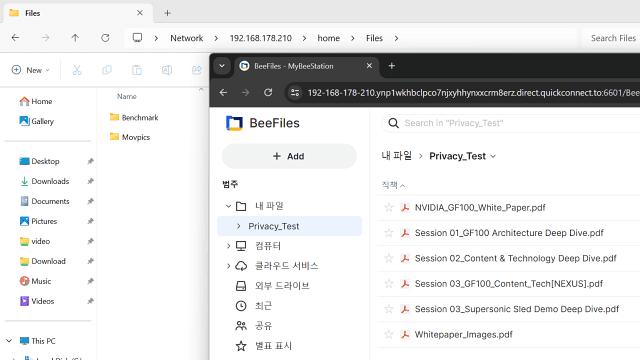This screenshot has width=640, height=360.
Task: Select the Benchmark folder in Explorer
Action: point(134,118)
